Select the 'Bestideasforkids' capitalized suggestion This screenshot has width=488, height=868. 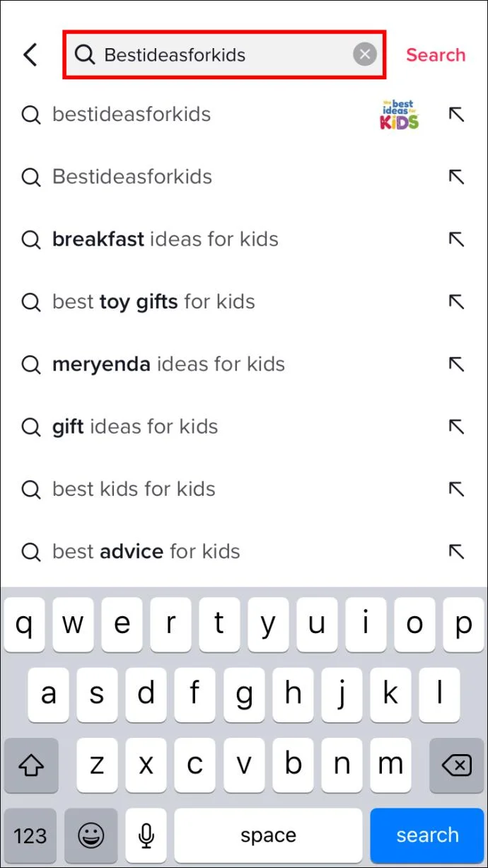coord(131,177)
